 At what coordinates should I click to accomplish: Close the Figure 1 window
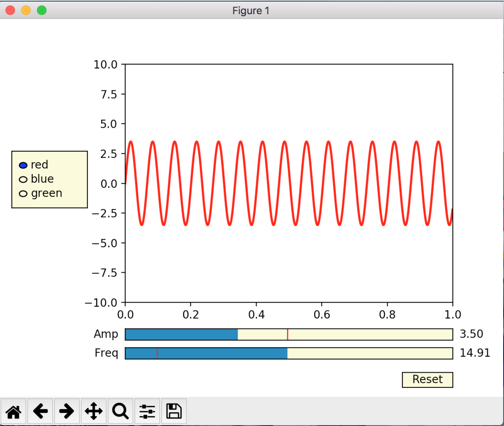[x=10, y=11]
